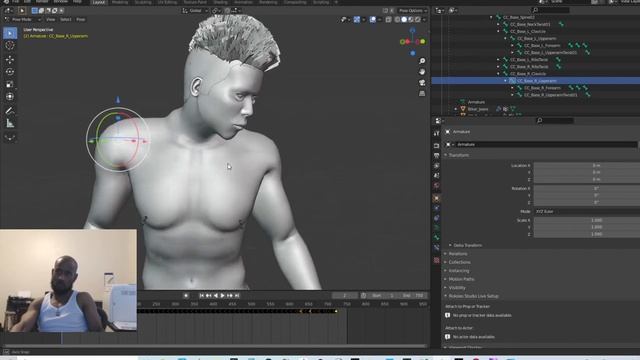Click the Move view hand icon
Image resolution: width=640 pixels, height=360 pixels.
coord(422,72)
